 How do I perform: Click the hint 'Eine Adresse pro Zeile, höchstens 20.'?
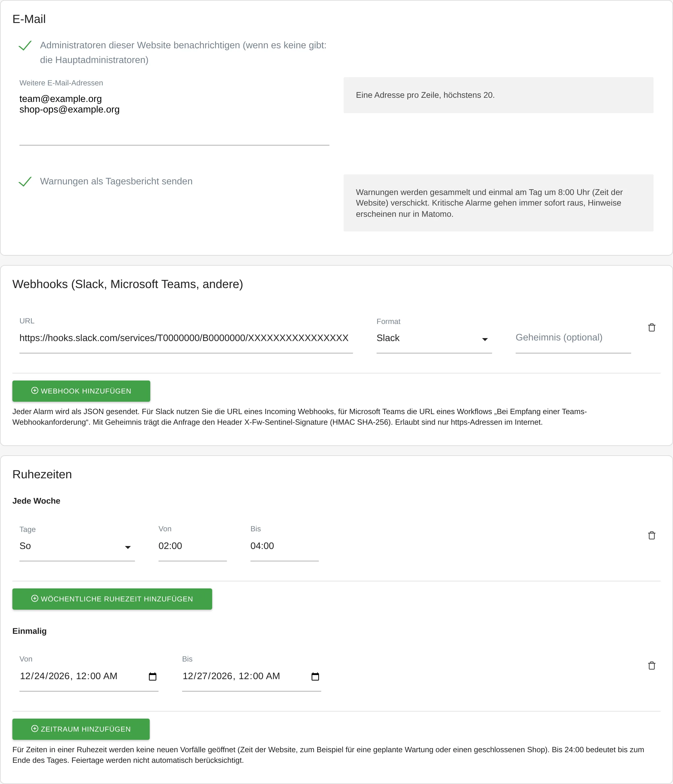pyautogui.click(x=425, y=95)
